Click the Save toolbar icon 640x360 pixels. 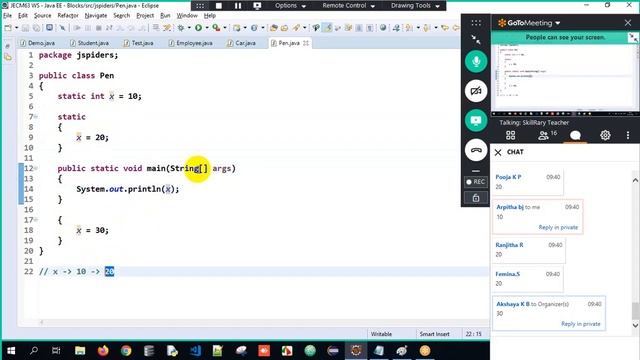tap(25, 28)
